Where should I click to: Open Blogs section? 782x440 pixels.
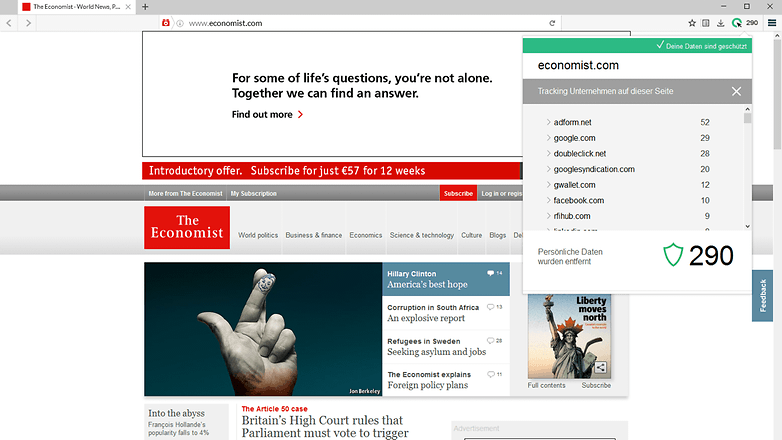498,235
